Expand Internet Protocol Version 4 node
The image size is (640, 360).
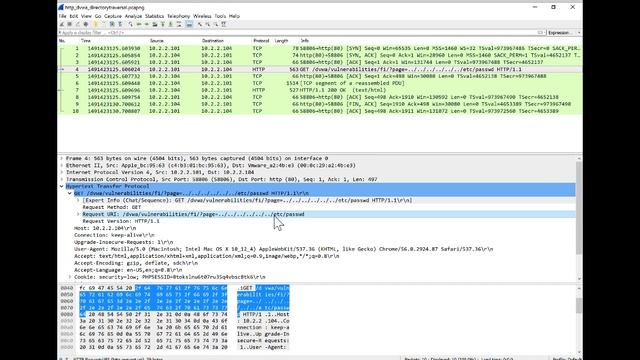pyautogui.click(x=62, y=172)
